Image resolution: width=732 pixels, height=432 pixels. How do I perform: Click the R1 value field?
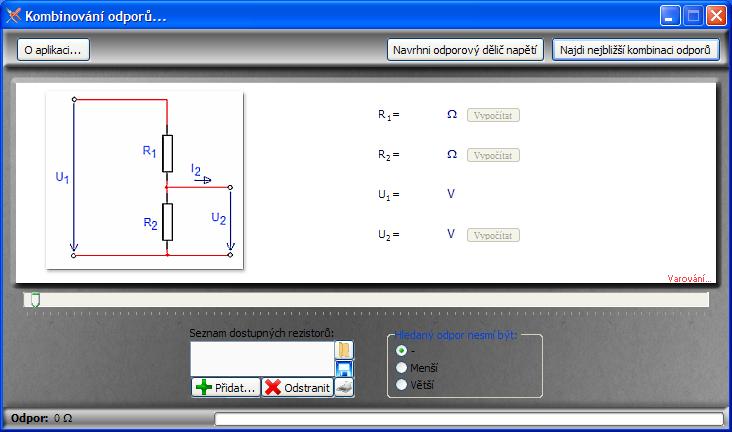click(x=422, y=115)
